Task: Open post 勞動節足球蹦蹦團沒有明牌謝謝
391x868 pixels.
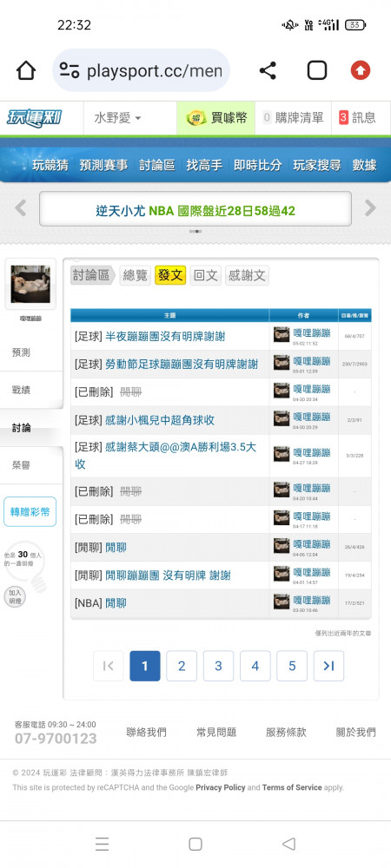Action: click(x=182, y=365)
